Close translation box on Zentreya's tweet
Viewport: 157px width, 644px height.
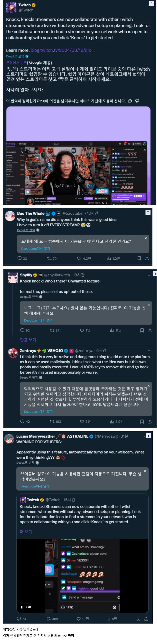(148, 386)
